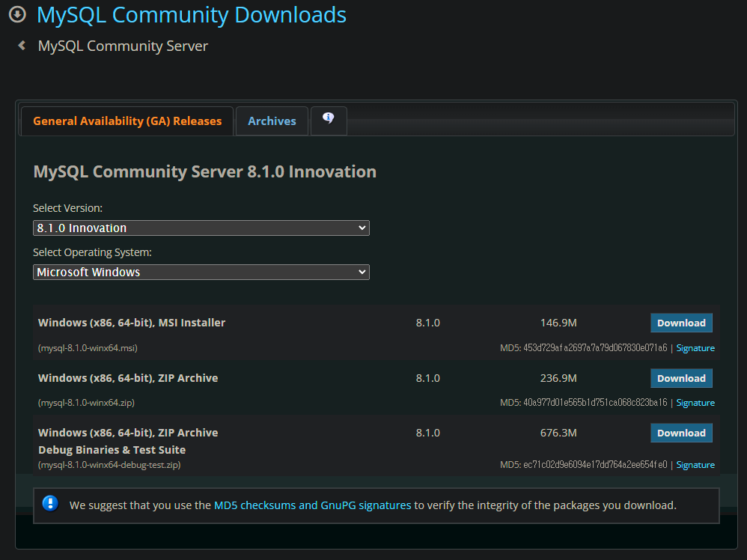Download the MSI Installer package
Viewport: 747px width, 560px height.
click(681, 323)
